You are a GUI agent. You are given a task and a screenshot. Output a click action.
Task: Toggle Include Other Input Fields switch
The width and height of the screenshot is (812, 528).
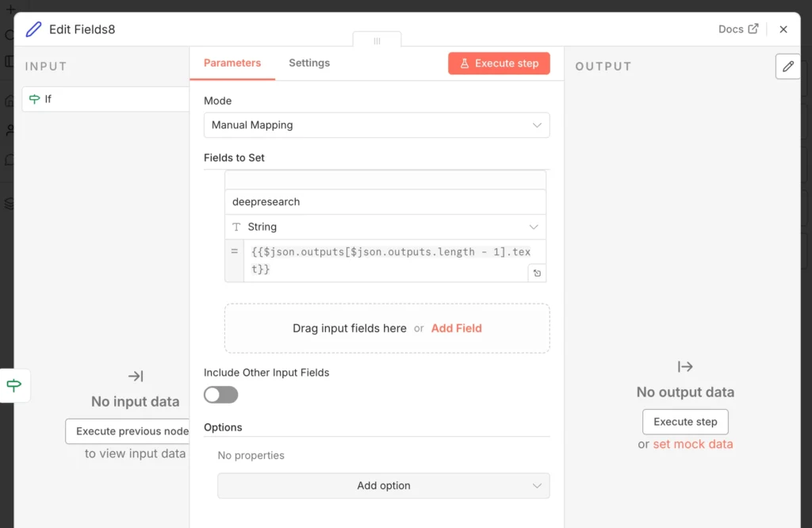[220, 394]
